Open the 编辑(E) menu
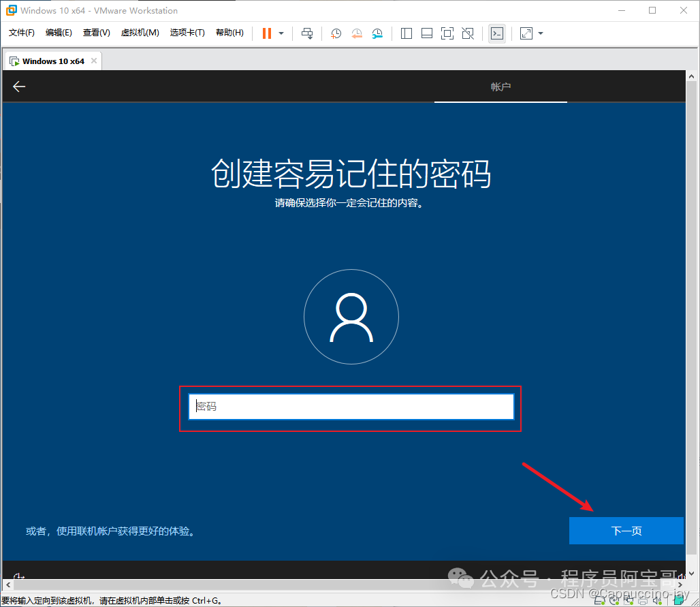Viewport: 700px width, 607px height. click(59, 33)
